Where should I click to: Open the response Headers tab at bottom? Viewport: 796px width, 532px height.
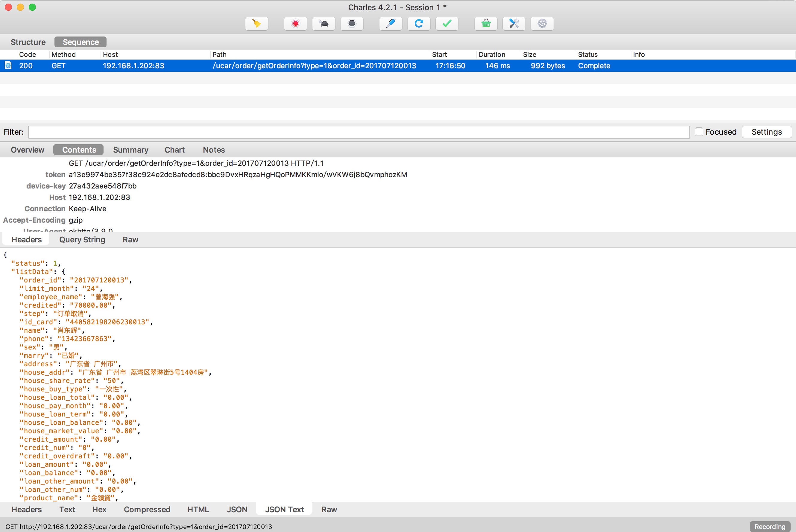point(26,509)
